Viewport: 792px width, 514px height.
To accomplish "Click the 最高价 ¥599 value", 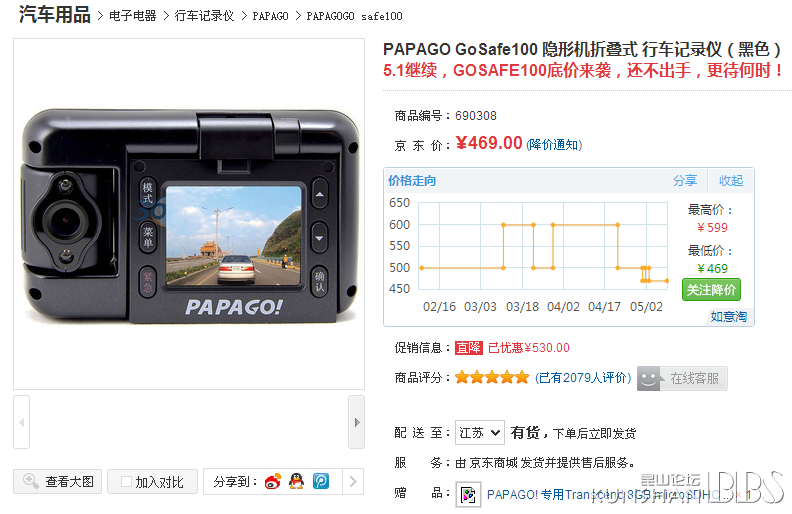I will pyautogui.click(x=712, y=228).
